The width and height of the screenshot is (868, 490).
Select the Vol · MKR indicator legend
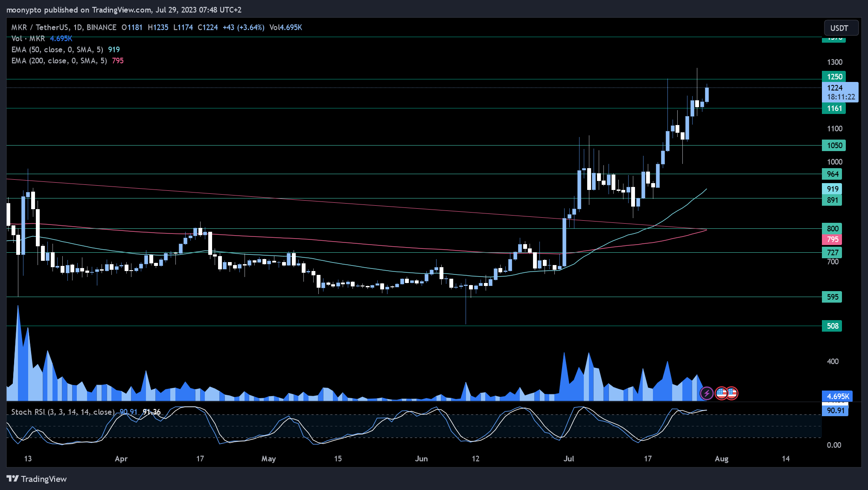click(x=42, y=38)
